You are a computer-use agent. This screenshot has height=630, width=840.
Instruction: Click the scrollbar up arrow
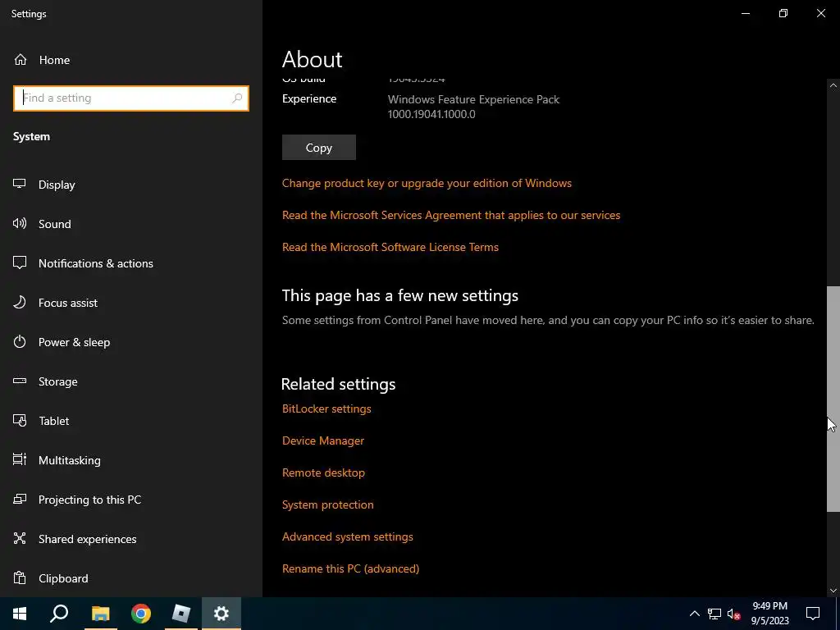coord(833,85)
